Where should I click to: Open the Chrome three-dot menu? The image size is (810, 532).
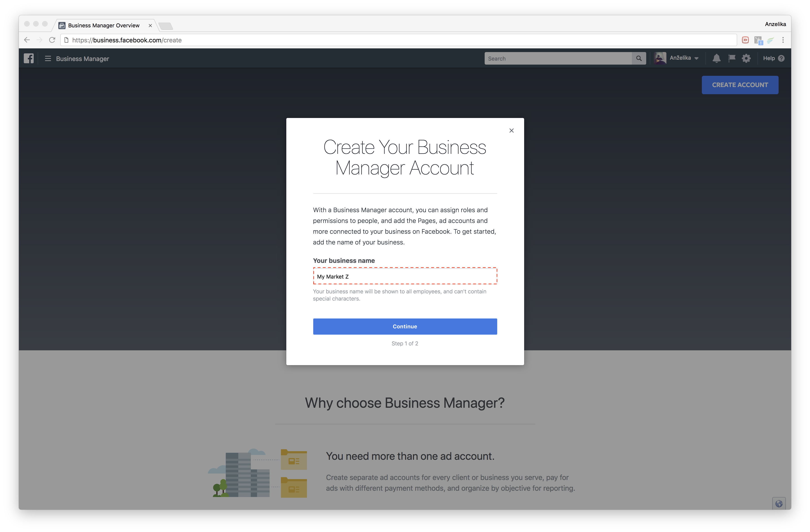pyautogui.click(x=783, y=40)
